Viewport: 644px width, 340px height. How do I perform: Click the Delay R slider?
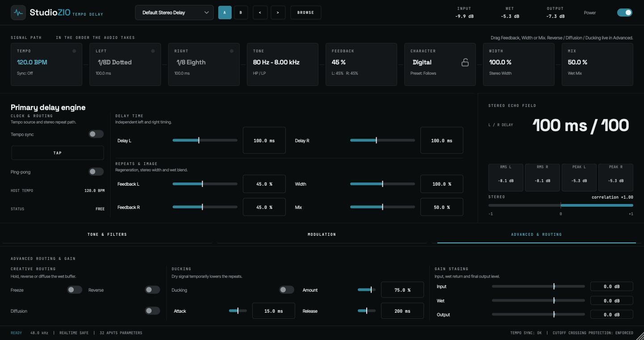[382, 140]
